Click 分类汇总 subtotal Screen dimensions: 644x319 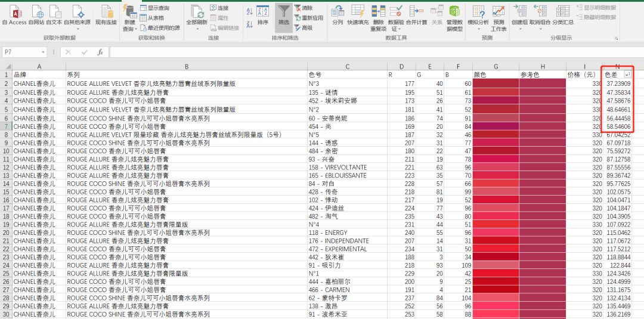tap(563, 16)
